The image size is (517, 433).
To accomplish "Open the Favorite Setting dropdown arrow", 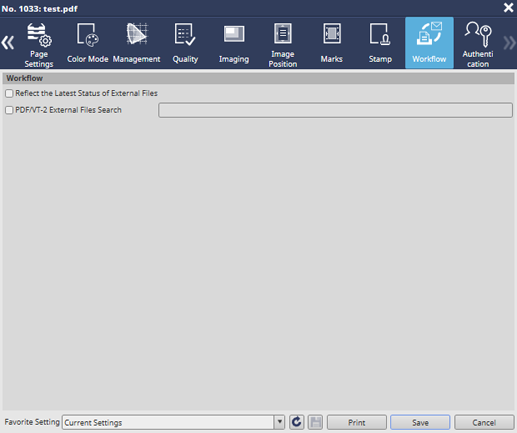I will [x=280, y=422].
